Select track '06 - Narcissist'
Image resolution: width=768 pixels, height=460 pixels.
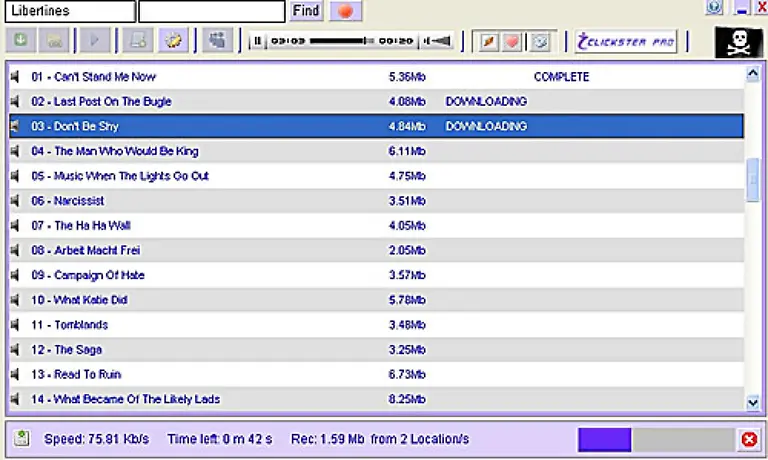(376, 201)
